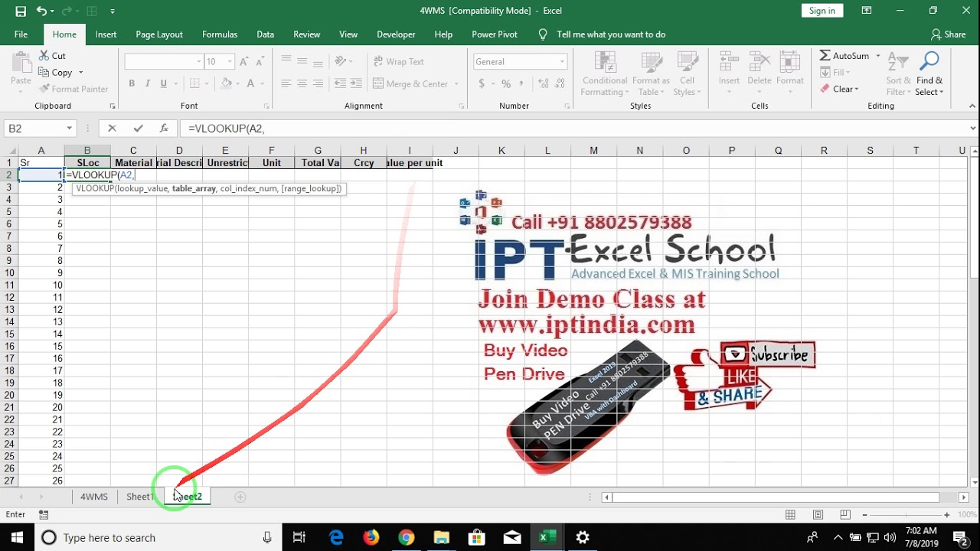This screenshot has height=551, width=980.
Task: Click AutoSum sigma button
Action: [x=844, y=56]
